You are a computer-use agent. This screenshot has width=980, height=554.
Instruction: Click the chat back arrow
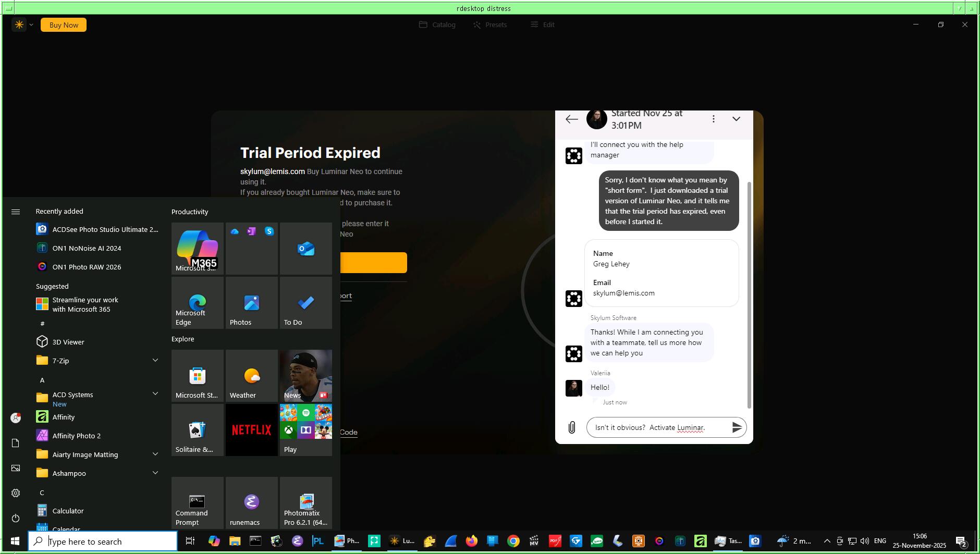pyautogui.click(x=571, y=119)
